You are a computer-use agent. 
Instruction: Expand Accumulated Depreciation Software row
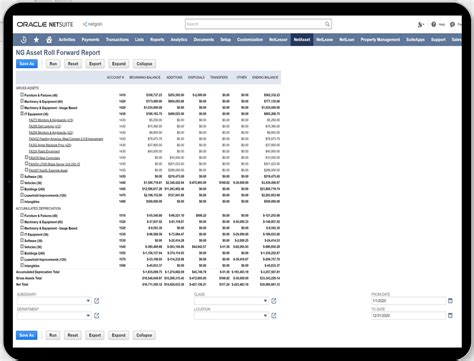pos(22,240)
